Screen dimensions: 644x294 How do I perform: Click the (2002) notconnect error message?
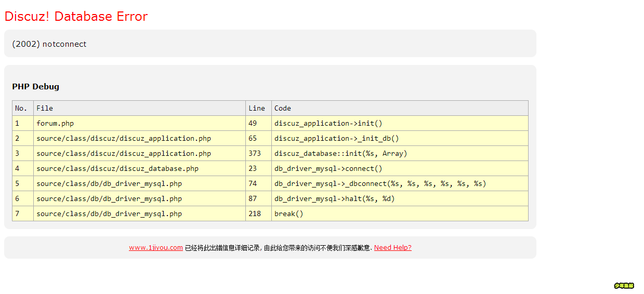click(49, 44)
